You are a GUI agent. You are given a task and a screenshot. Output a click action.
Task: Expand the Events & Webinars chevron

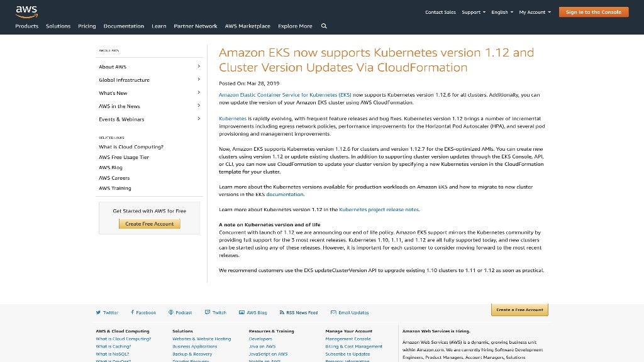pos(199,119)
